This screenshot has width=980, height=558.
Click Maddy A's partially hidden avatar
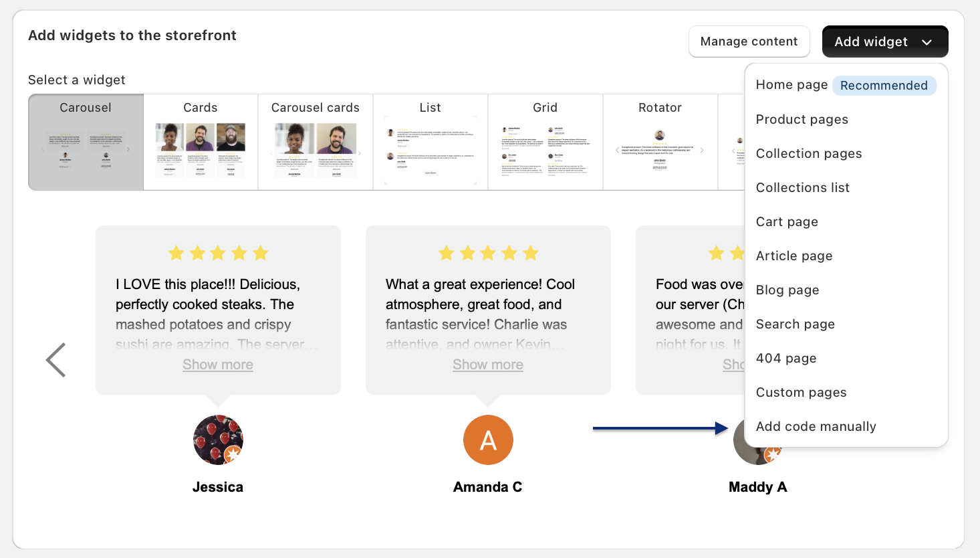739,442
